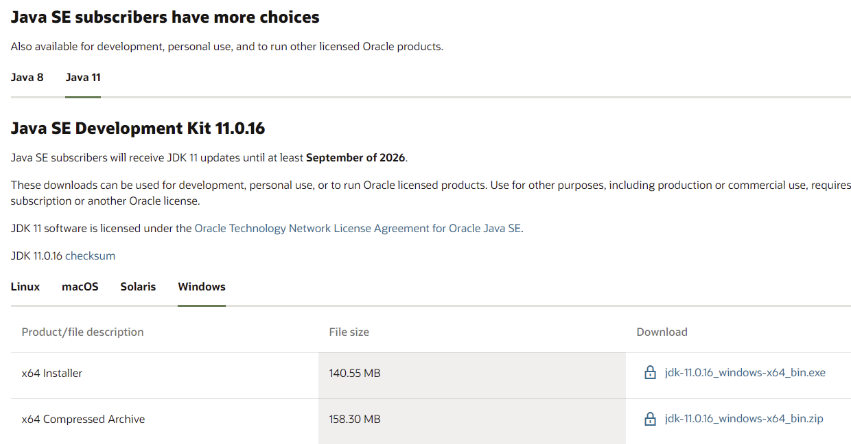Open the Oracle Technology Network License Agreement link

coord(358,228)
